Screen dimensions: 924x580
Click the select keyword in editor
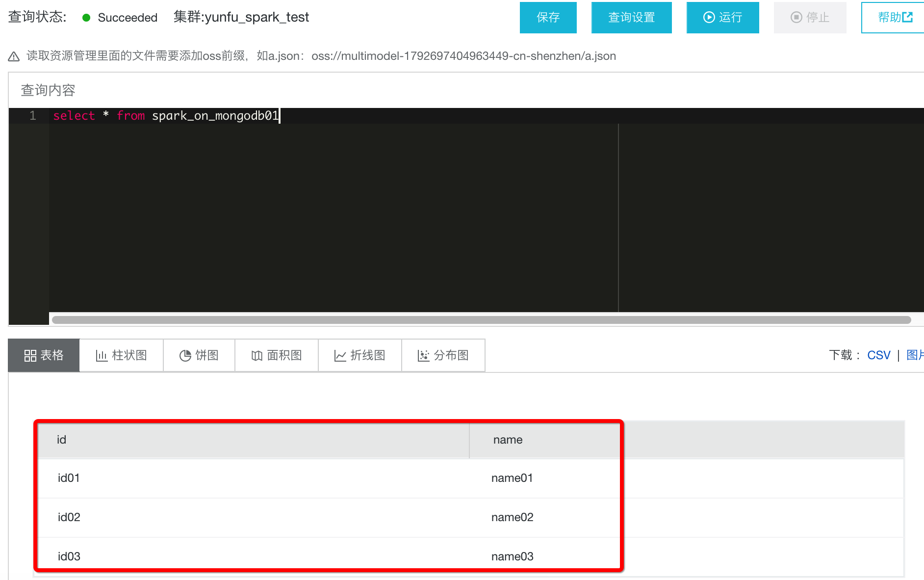[x=74, y=116]
